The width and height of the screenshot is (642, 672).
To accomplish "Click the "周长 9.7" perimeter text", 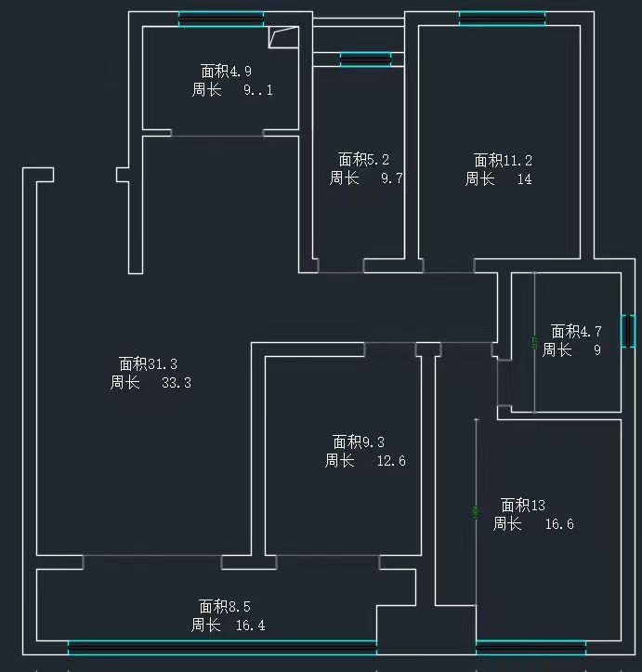I will [x=366, y=178].
